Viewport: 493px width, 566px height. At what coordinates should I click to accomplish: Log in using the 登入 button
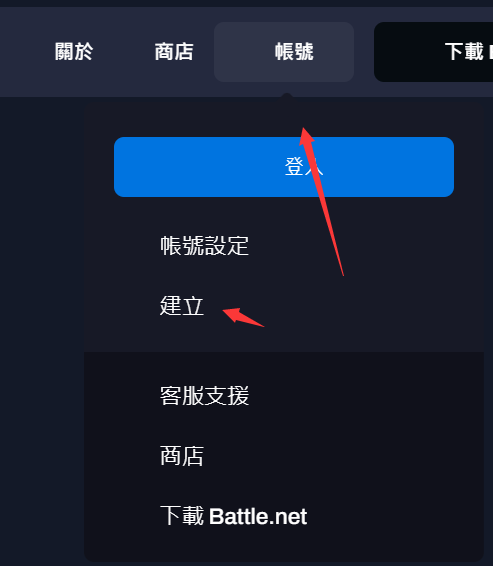tap(284, 167)
